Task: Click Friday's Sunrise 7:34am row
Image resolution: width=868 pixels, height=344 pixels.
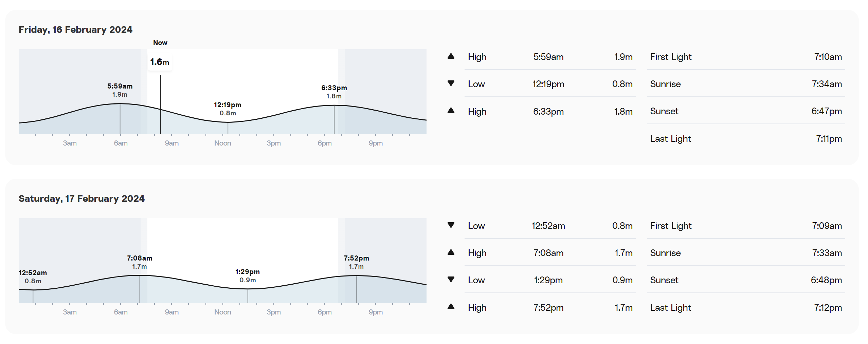Action: 746,84
